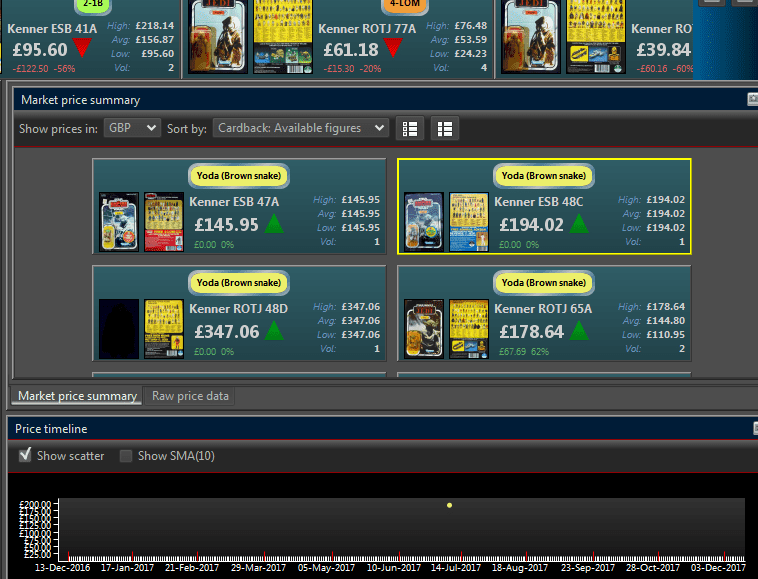Click the ESB 48C card front thumbnail
758x579 pixels.
pos(424,222)
